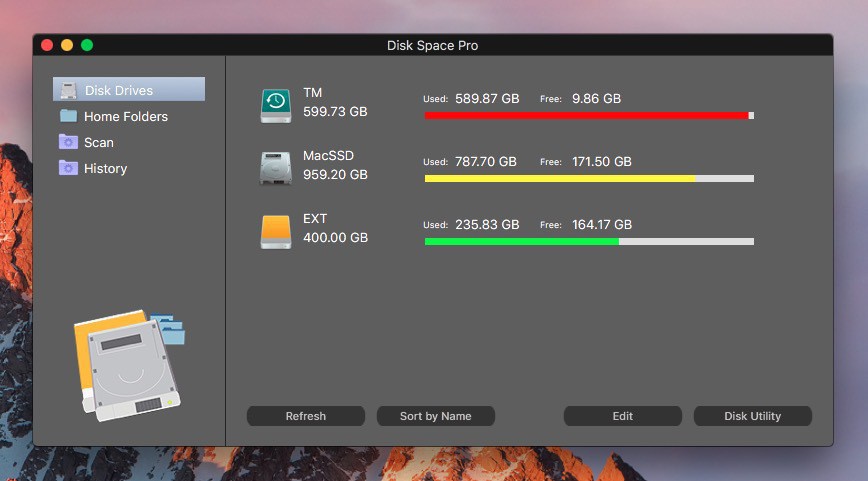The height and width of the screenshot is (481, 868).
Task: Maximize window with the green button
Action: (x=87, y=45)
